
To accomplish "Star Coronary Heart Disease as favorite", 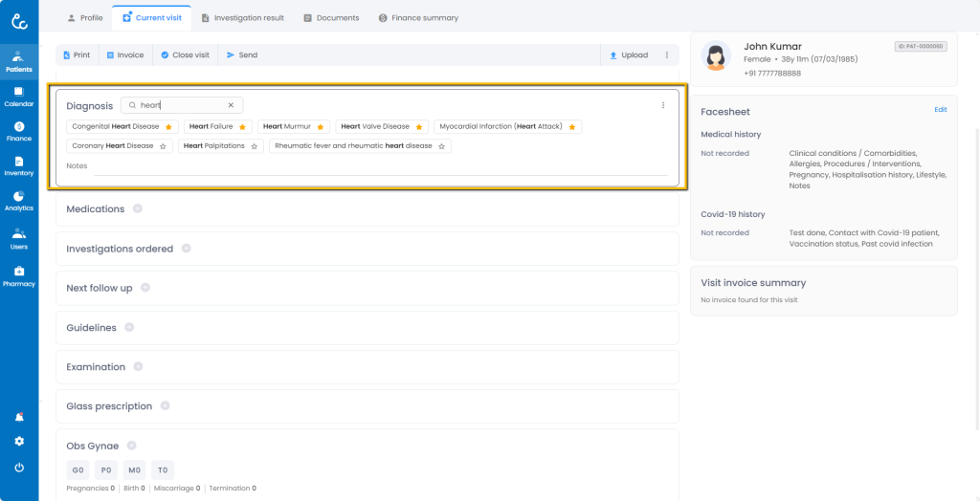I will click(163, 146).
